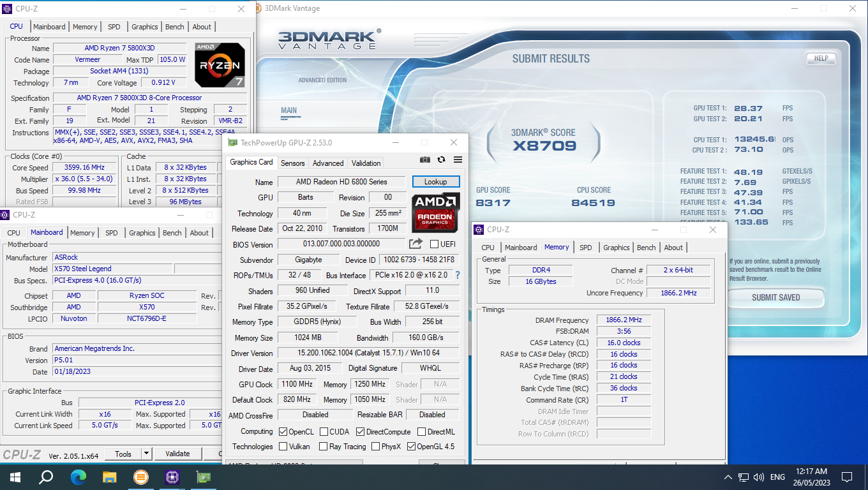Open the Graphics tab in the Memory CPU-Z window
Screen dimensions: 868x490
616,248
